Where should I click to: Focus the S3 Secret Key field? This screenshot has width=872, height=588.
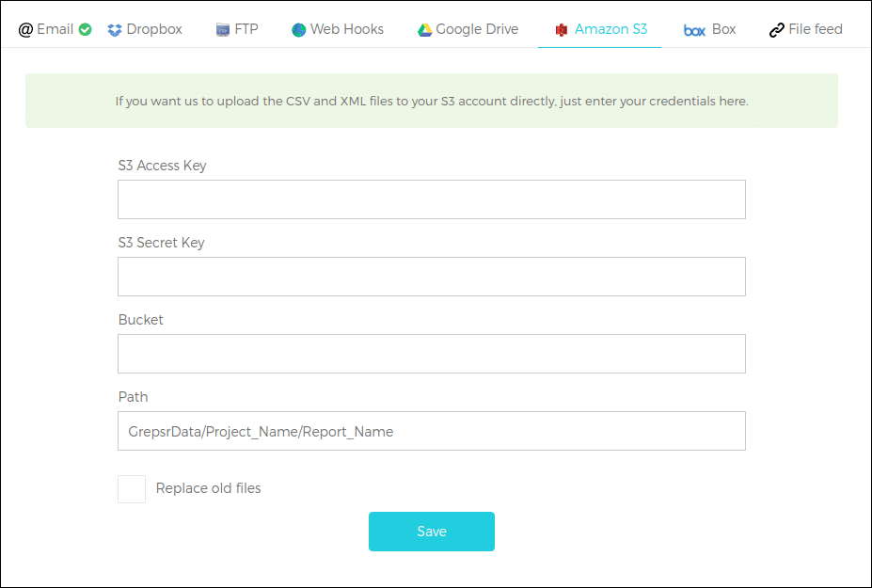tap(432, 277)
